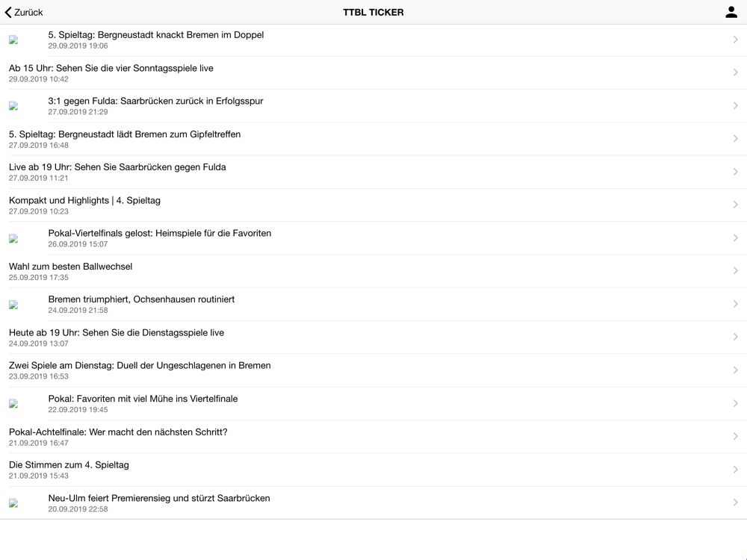Viewport: 747px width, 560px height.
Task: Open the user profile icon
Action: click(x=731, y=13)
